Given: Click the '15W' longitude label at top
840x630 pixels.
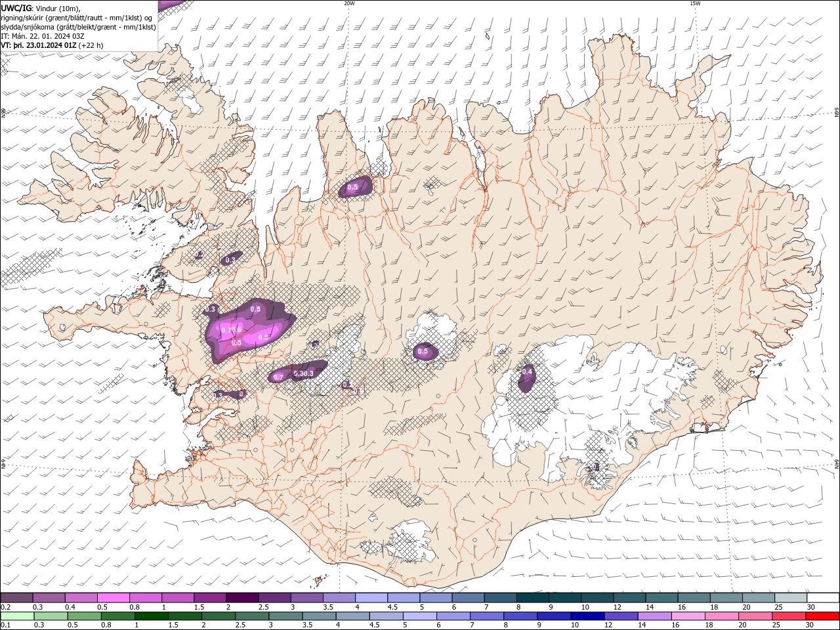Looking at the screenshot, I should click(695, 3).
